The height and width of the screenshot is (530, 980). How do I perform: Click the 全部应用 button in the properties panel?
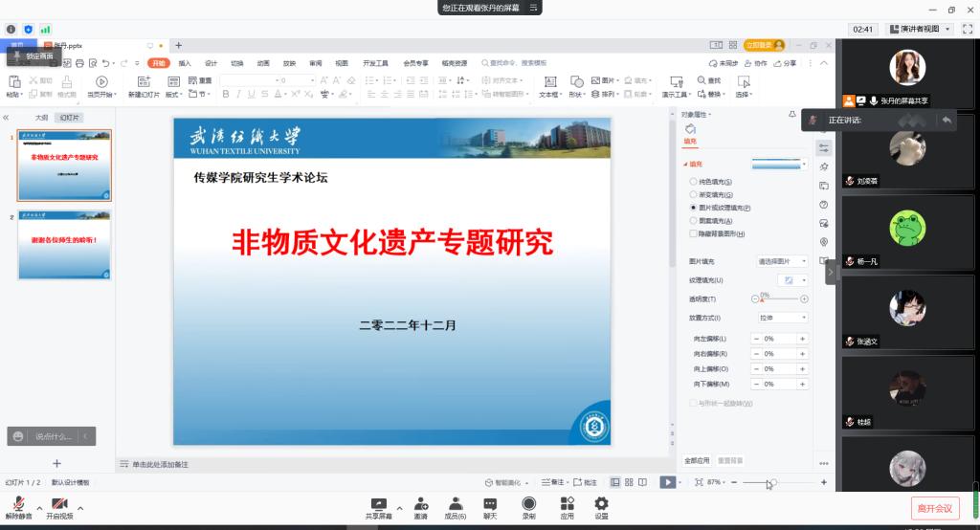click(697, 460)
